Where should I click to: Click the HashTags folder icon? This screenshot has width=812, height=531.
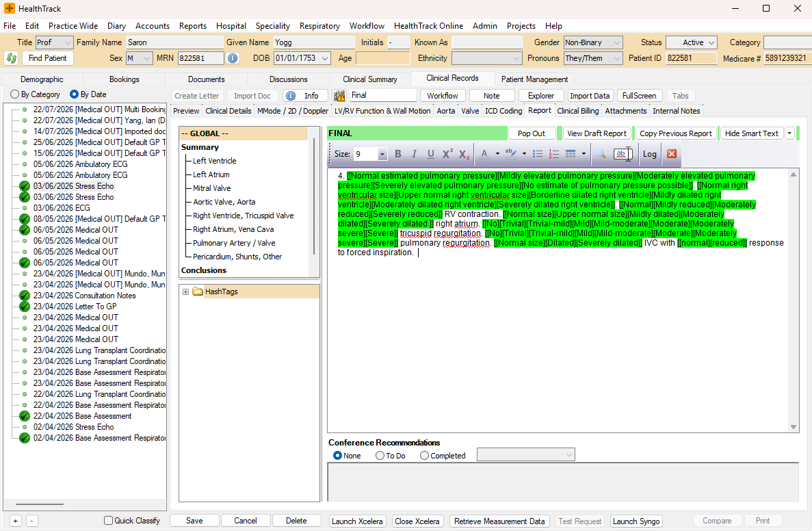coord(197,292)
